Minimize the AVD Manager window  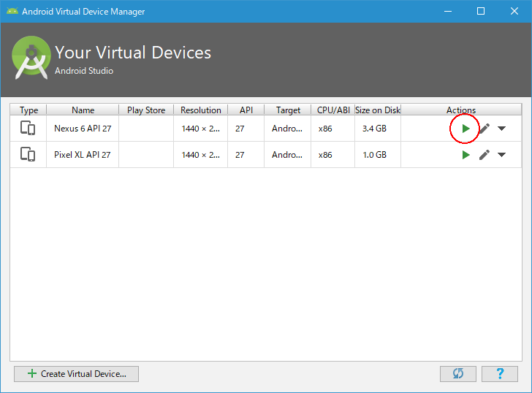448,11
